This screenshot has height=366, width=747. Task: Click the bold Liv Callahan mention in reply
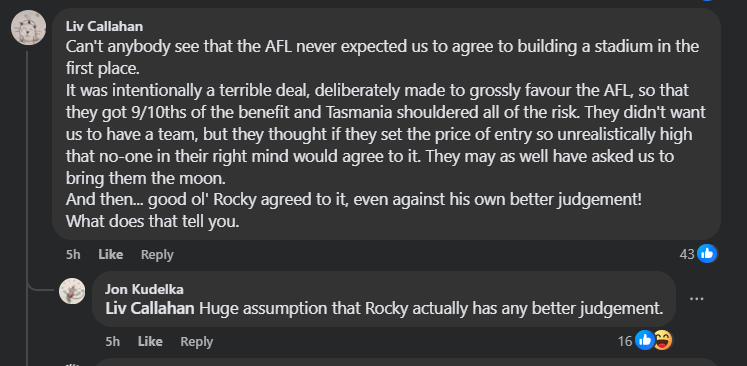point(150,308)
